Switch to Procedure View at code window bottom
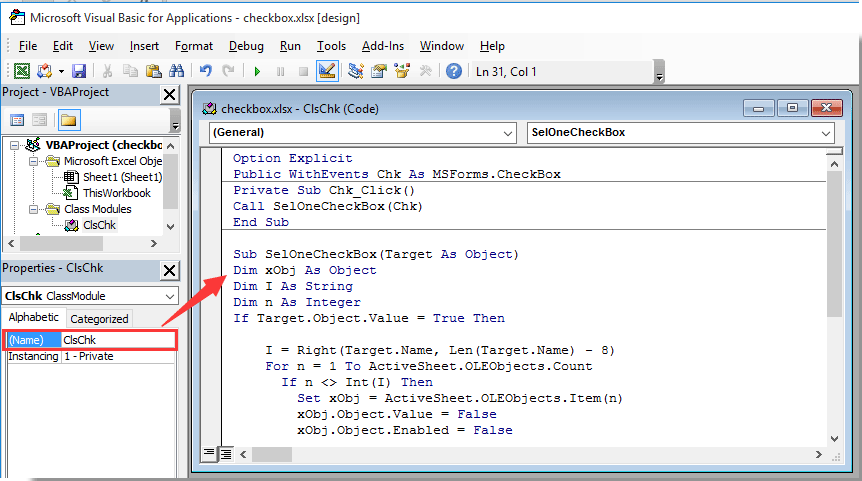Viewport: 862px width, 481px height. point(210,454)
